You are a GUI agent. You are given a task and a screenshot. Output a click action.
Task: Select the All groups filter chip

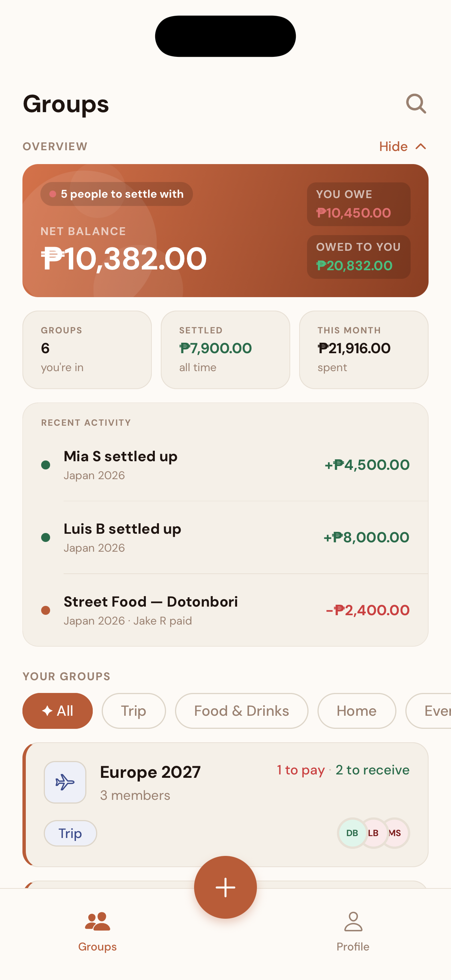coord(58,711)
